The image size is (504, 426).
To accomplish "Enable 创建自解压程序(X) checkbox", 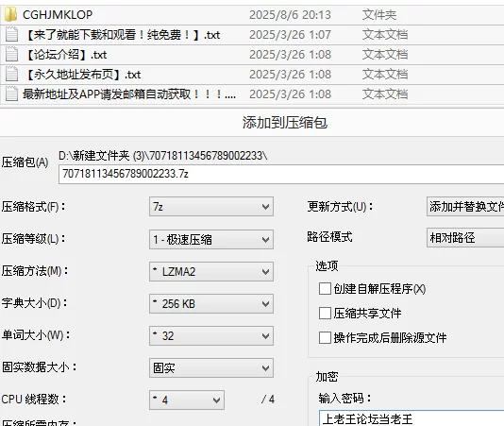I will pyautogui.click(x=325, y=289).
